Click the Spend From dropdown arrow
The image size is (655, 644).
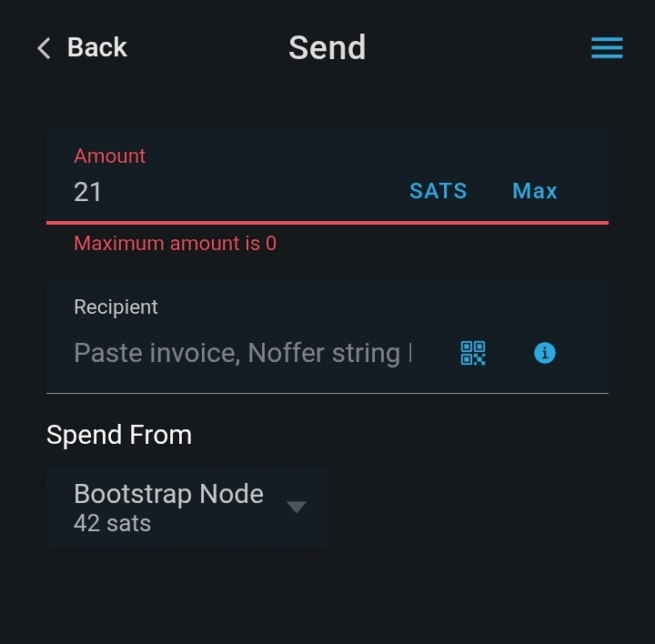(297, 507)
